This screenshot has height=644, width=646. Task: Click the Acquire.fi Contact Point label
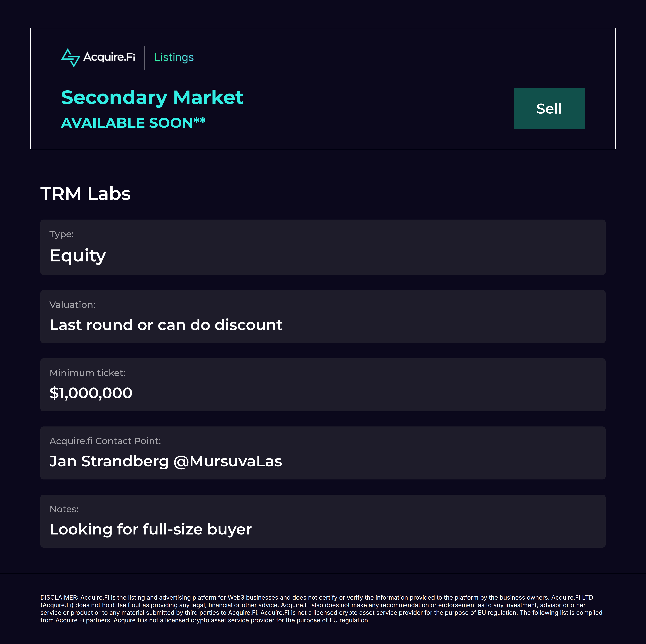105,441
